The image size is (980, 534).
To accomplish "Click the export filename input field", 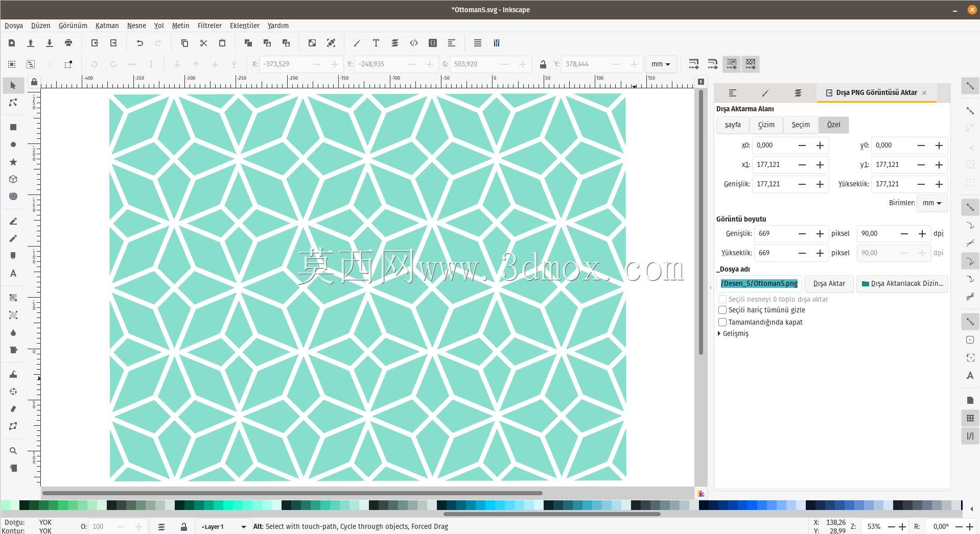I will click(x=759, y=283).
